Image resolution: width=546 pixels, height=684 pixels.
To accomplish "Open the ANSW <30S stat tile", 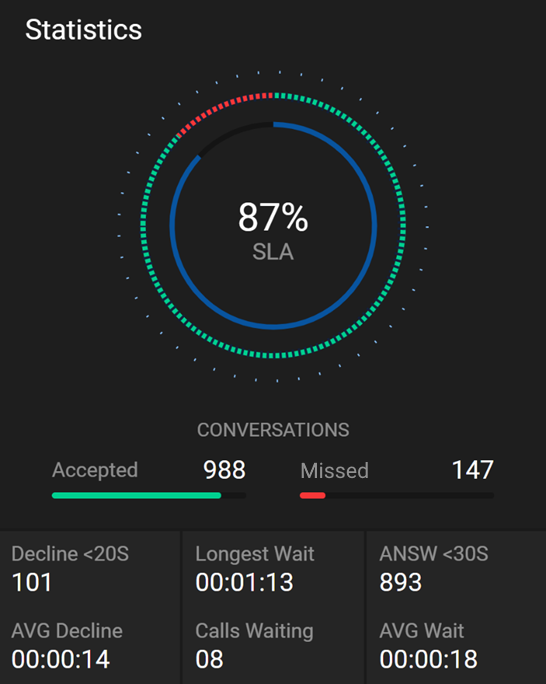I will tap(456, 569).
